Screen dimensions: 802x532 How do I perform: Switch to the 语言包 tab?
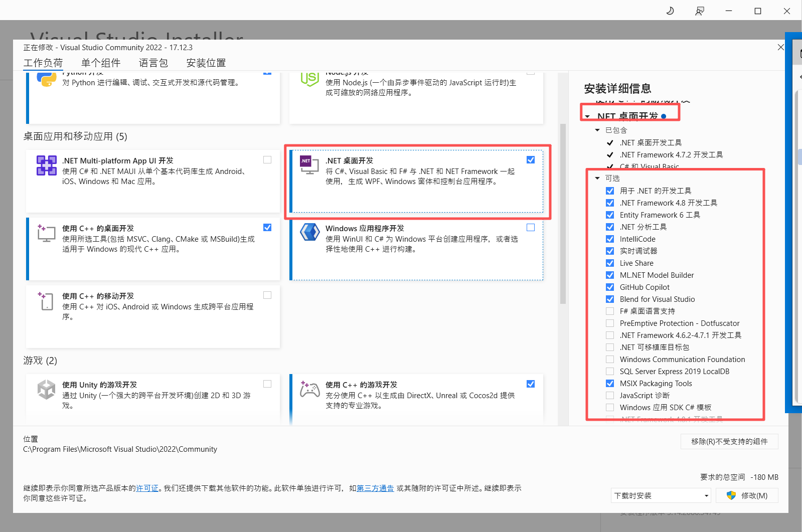153,63
